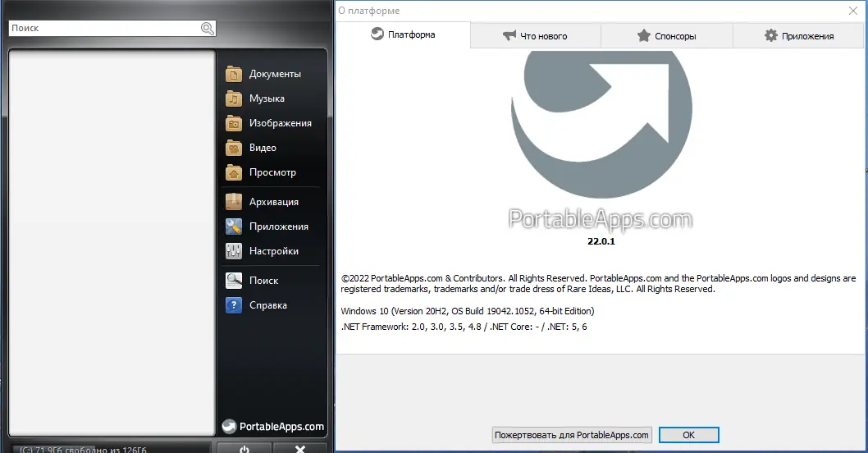The width and height of the screenshot is (868, 453).
Task: Open the Приложения wrench icon
Action: pyautogui.click(x=234, y=226)
